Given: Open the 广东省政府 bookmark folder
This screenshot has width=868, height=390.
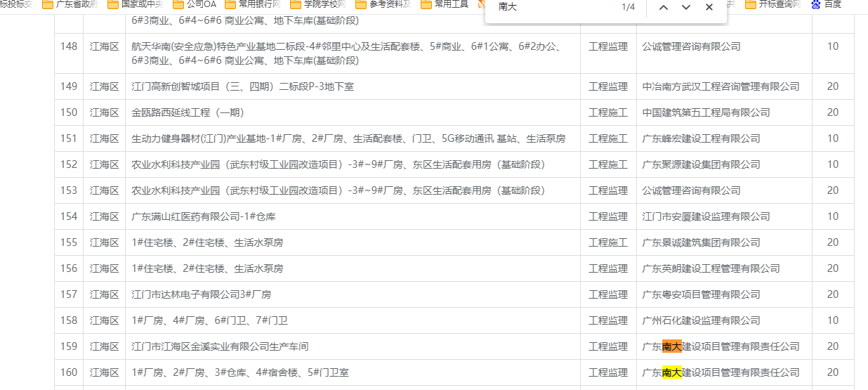Looking at the screenshot, I should (x=70, y=4).
